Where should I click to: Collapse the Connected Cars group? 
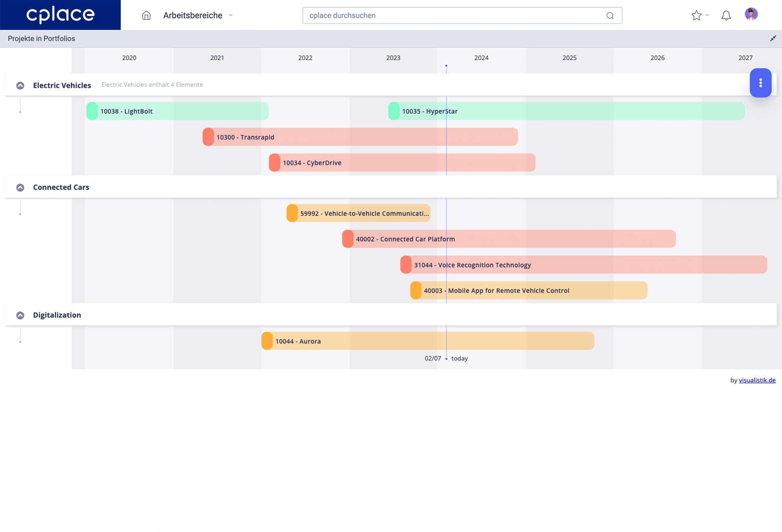point(20,187)
